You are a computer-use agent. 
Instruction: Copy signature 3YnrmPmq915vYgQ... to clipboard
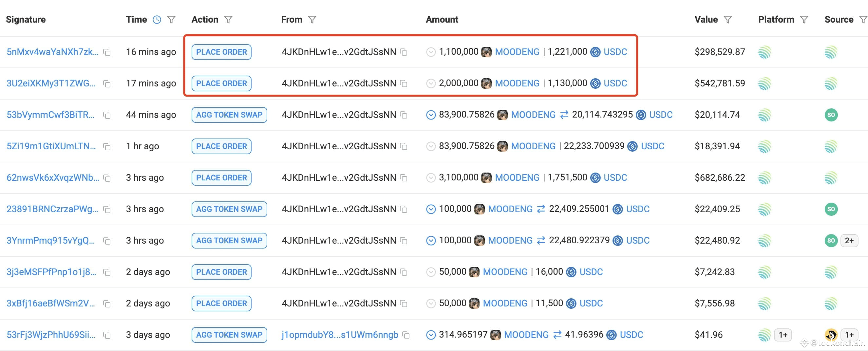point(107,241)
